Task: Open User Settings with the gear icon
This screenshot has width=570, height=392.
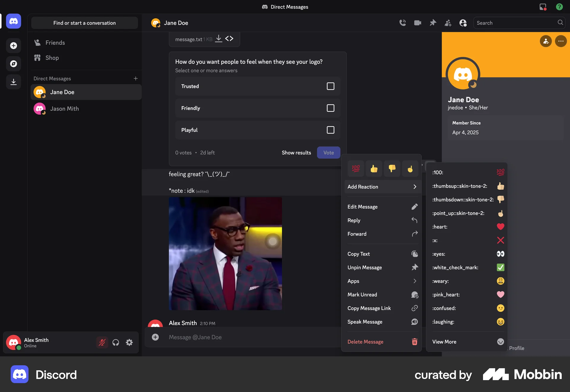Action: pyautogui.click(x=129, y=342)
